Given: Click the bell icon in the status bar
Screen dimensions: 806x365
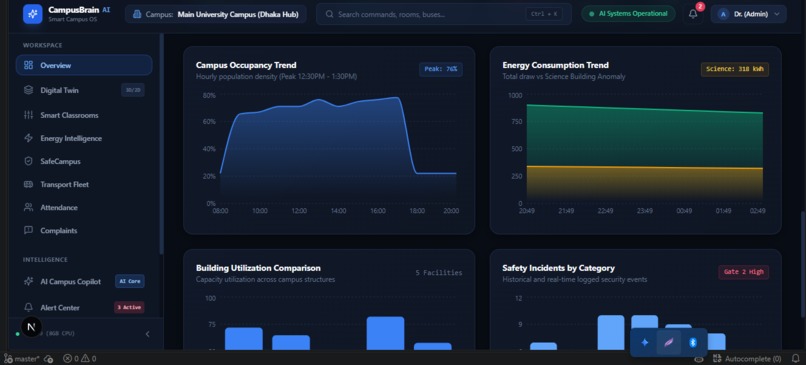Looking at the screenshot, I should (796, 359).
